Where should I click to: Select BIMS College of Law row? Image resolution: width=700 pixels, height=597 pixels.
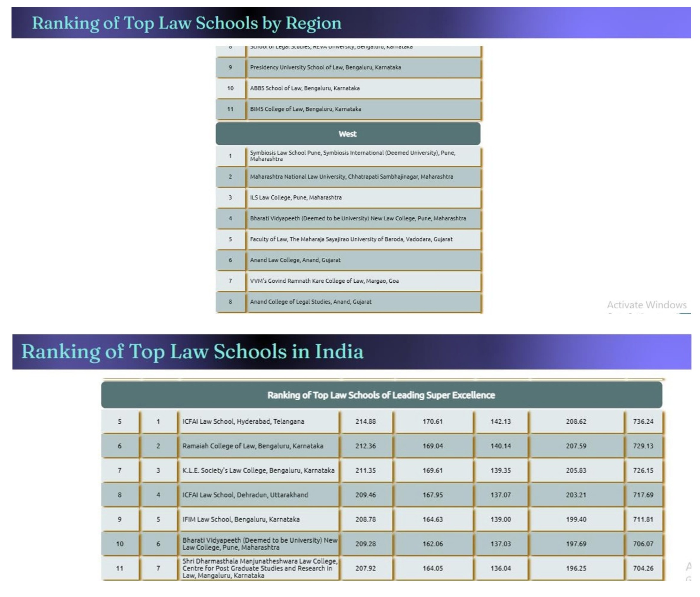point(305,109)
